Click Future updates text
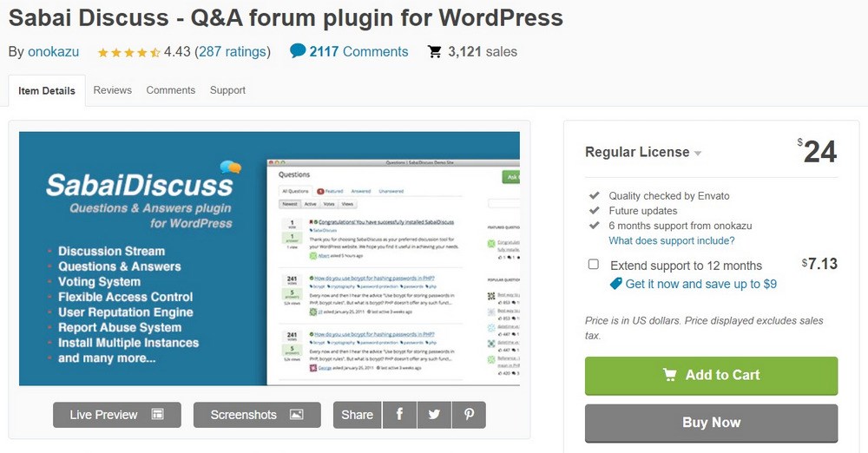Screen dimensions: 868x453 coord(642,210)
